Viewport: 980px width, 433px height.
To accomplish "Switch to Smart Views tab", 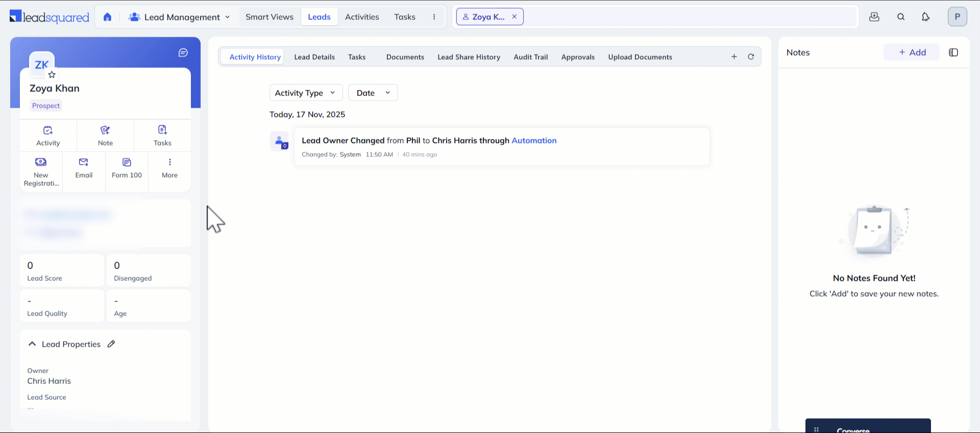I will 269,17.
